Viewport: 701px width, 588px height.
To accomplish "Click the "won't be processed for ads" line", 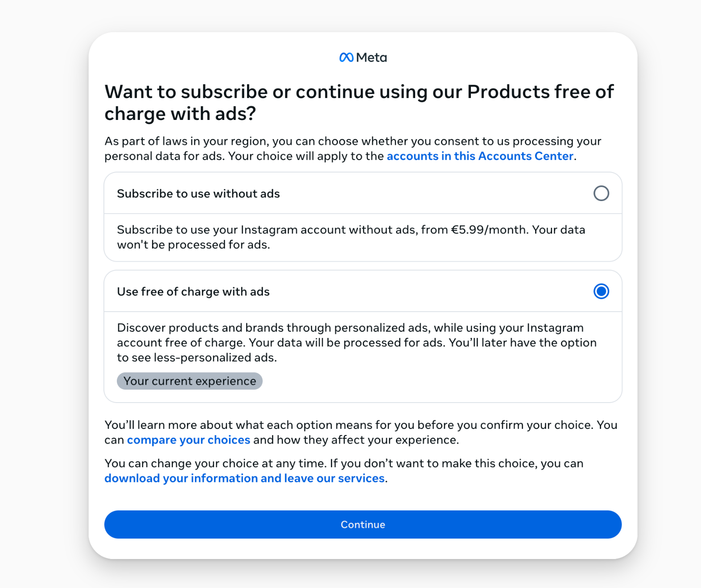I will click(x=194, y=245).
